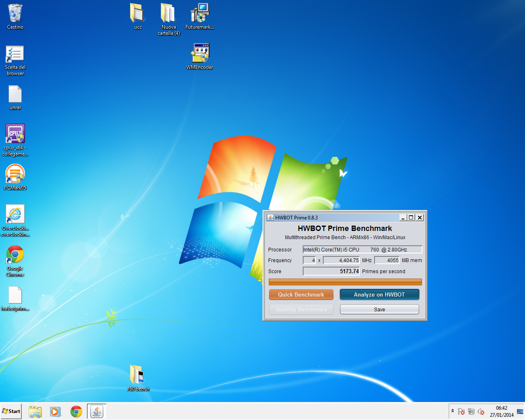
Task: Open Windows Explorer from the taskbar
Action: [35, 411]
